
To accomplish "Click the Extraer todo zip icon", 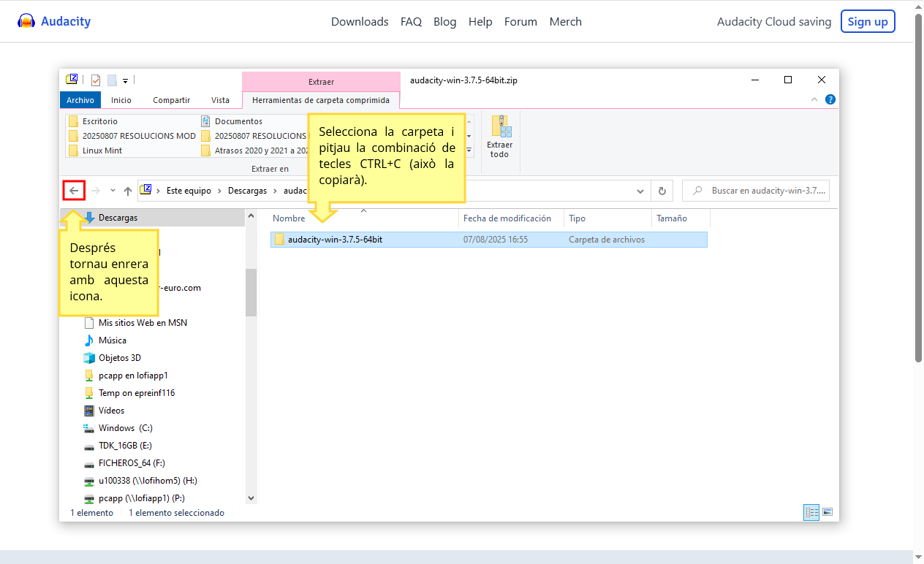I will 501,126.
